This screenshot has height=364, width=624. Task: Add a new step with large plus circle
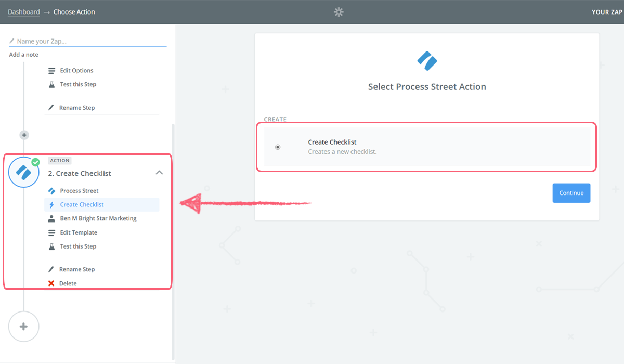pos(23,327)
